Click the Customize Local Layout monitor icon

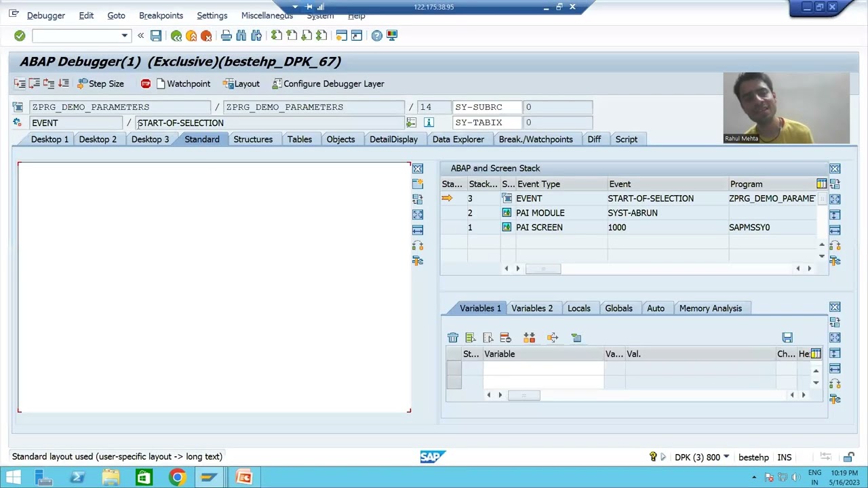392,35
